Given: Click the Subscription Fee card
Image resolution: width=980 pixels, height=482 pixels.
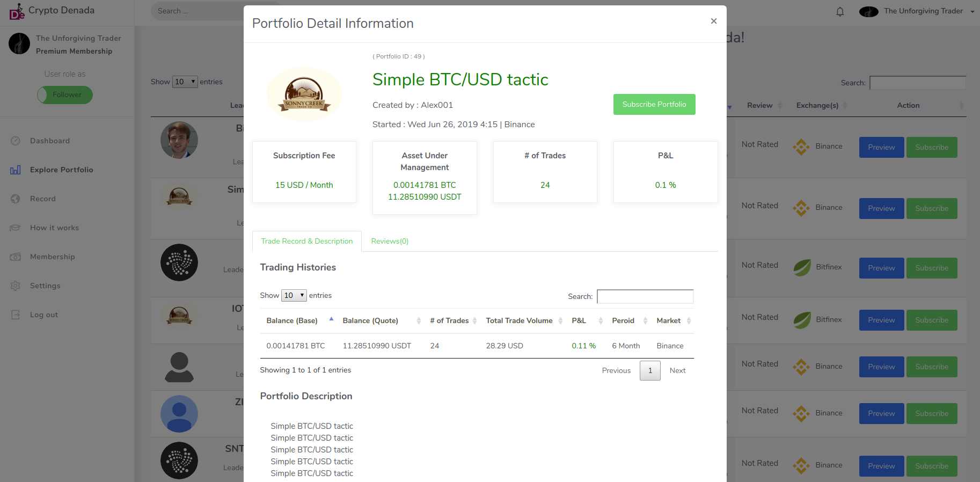Looking at the screenshot, I should 304,172.
